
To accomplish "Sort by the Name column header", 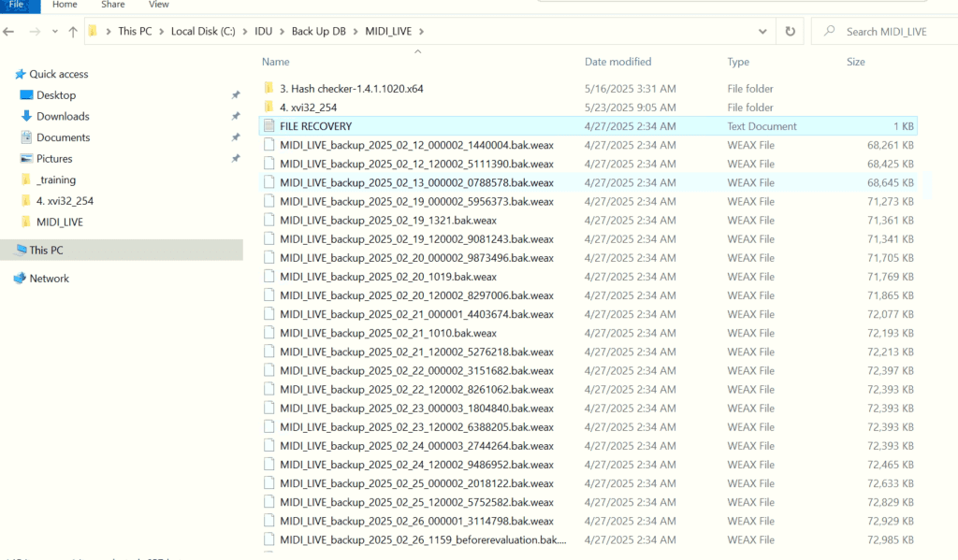I will click(x=276, y=62).
